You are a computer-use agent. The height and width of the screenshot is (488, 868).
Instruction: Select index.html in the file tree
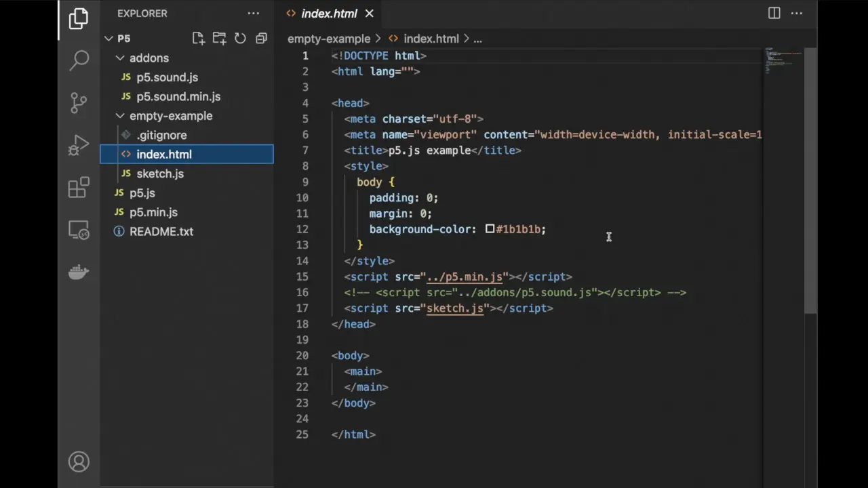click(186, 155)
